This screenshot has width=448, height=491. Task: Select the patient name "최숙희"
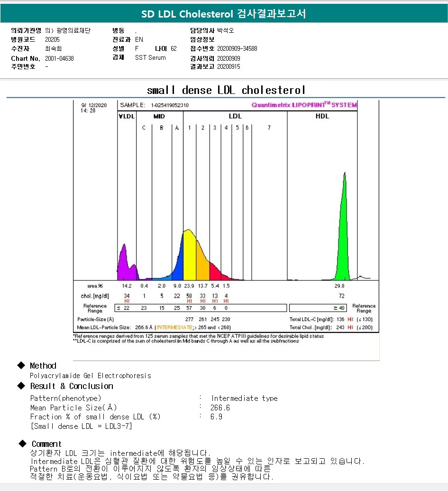pyautogui.click(x=53, y=48)
